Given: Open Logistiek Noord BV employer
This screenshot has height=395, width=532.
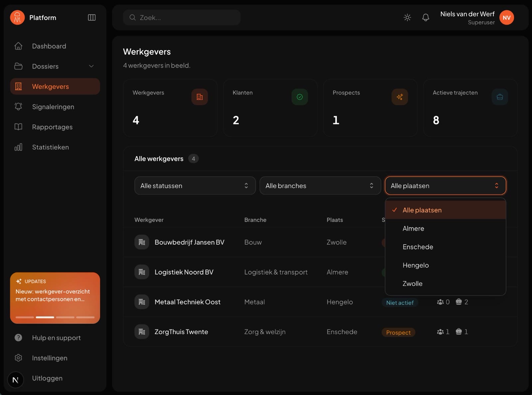Looking at the screenshot, I should click(184, 272).
